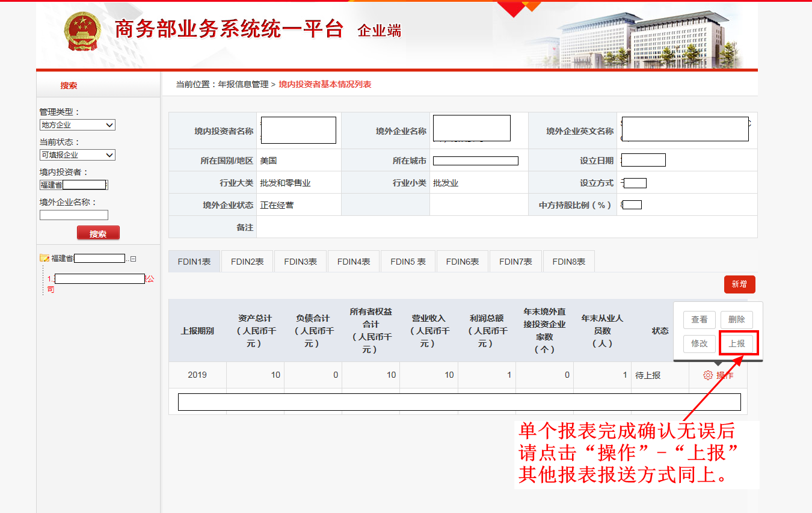Collapse the 福建省 tree node with the minus box

click(x=134, y=259)
